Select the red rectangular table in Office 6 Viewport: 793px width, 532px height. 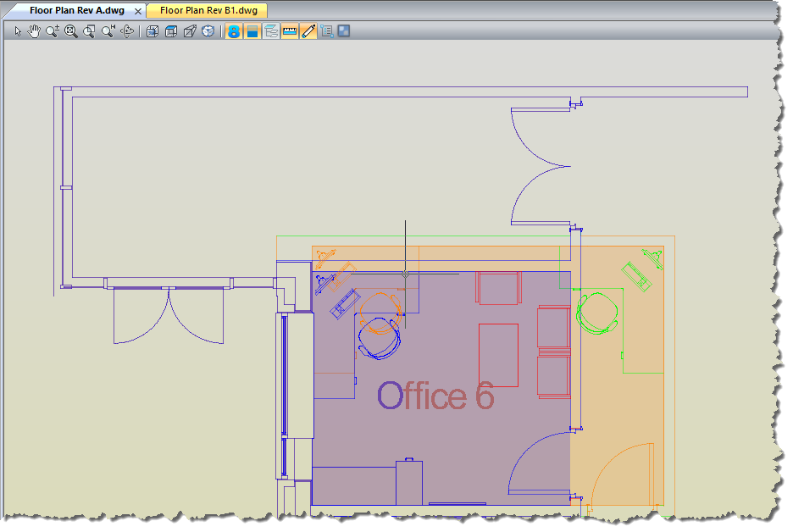pyautogui.click(x=498, y=355)
